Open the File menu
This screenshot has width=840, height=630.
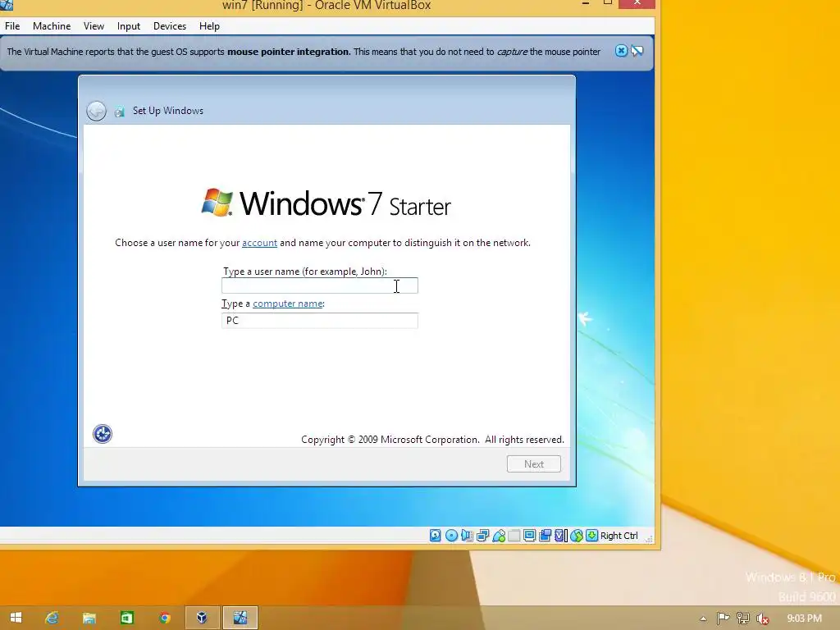tap(12, 26)
